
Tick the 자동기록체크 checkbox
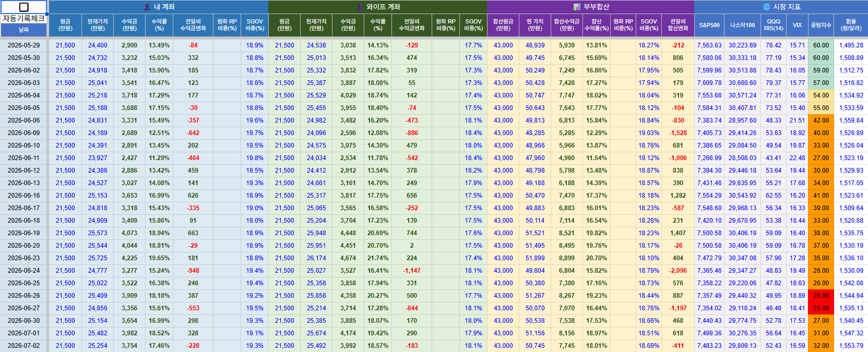pos(23,7)
